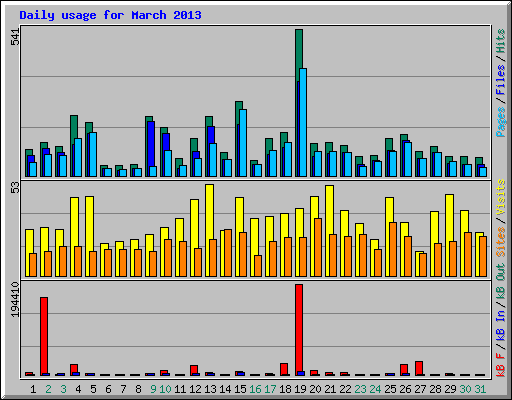Click day label '6' on the x-axis
Viewport: 512px width, 400px height.
coord(108,389)
